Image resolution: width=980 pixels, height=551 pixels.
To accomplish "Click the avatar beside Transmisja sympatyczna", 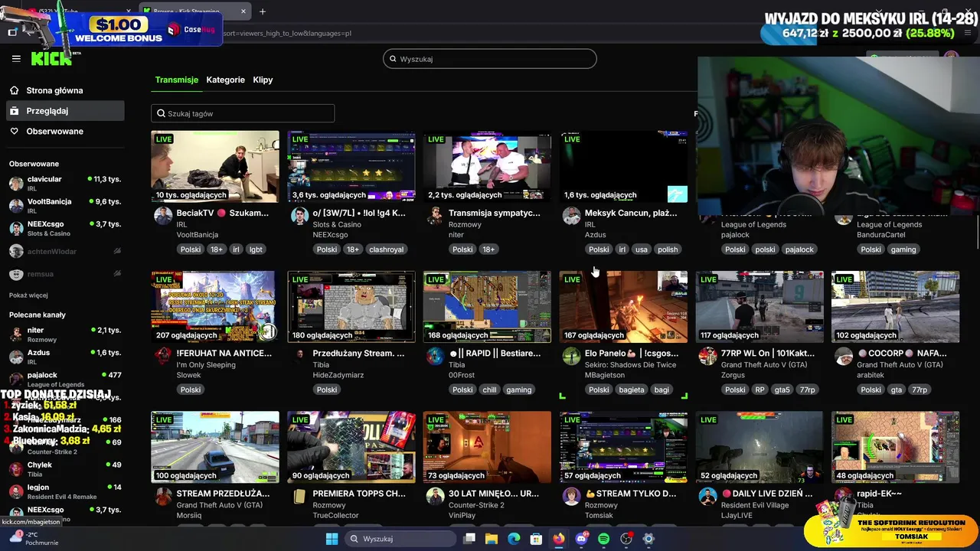I will [436, 216].
